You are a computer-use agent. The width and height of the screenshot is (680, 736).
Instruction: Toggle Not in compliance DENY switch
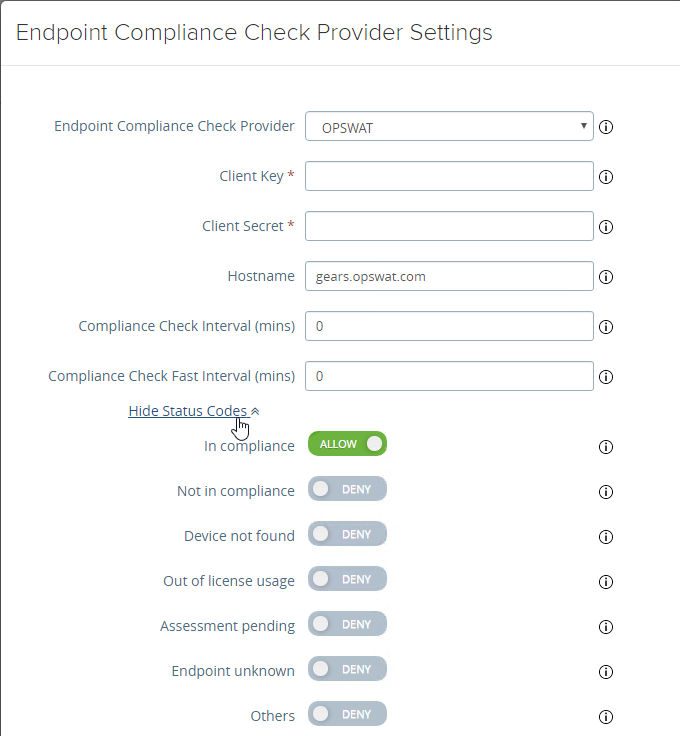pos(347,489)
